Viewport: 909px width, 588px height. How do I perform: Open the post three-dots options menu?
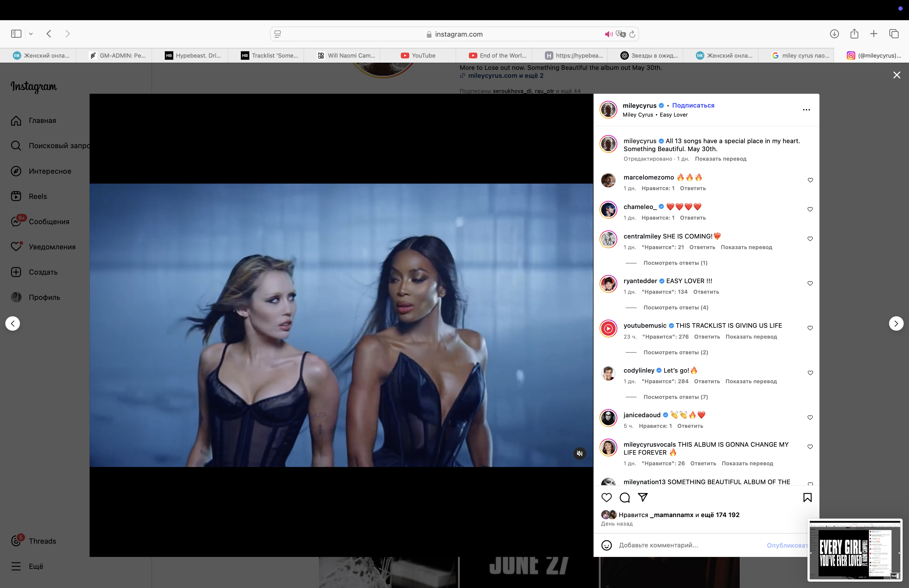coord(806,110)
